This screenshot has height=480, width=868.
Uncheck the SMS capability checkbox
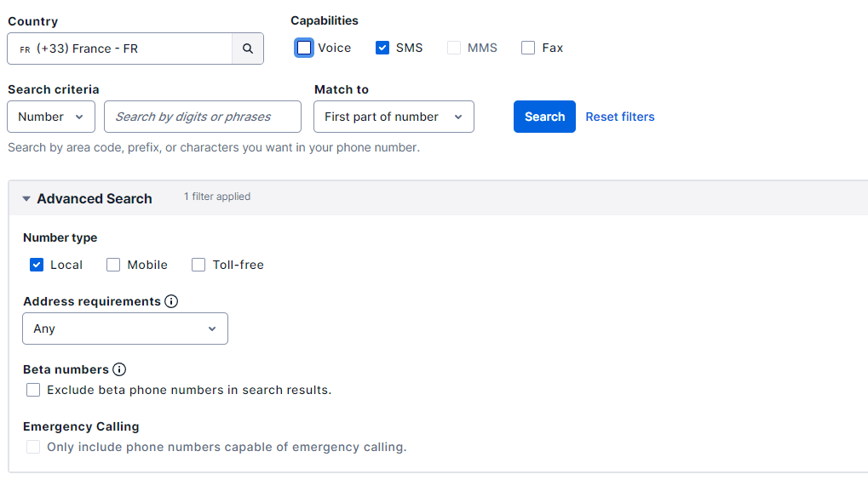(x=382, y=49)
